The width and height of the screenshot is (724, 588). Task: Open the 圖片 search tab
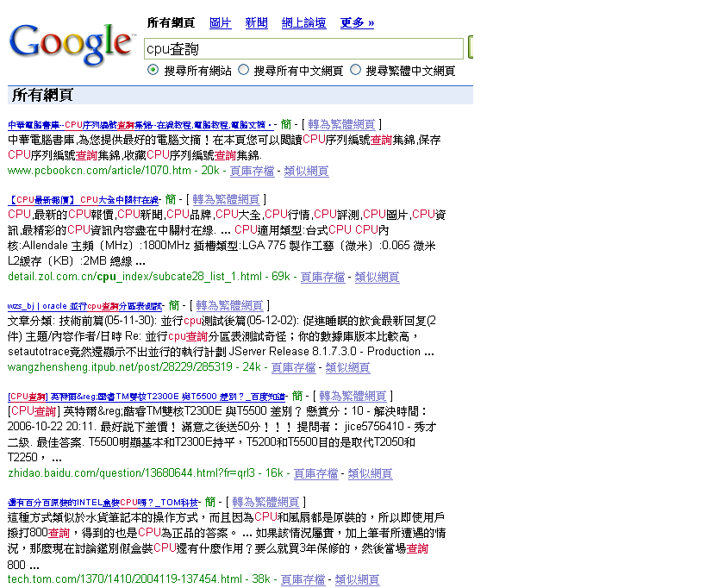click(x=220, y=22)
